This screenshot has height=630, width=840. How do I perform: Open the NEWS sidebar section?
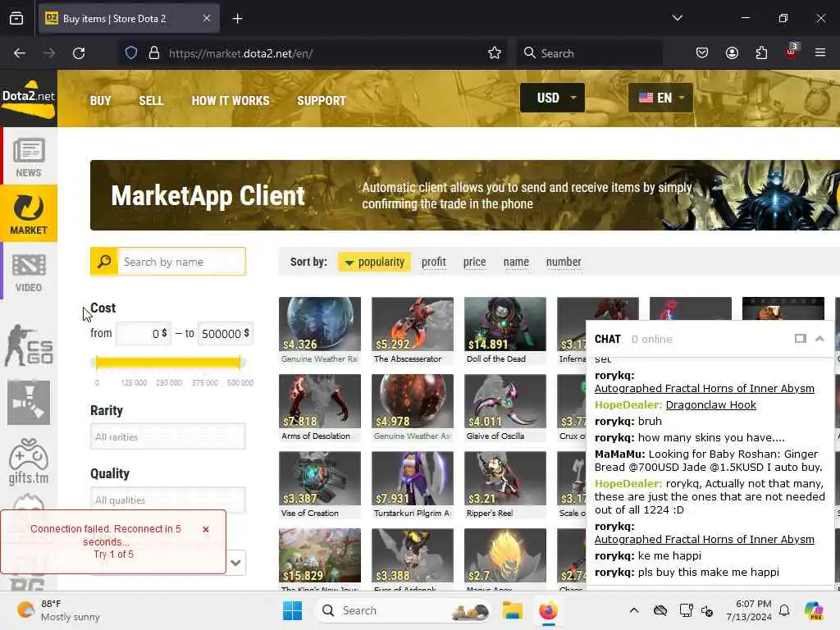29,157
